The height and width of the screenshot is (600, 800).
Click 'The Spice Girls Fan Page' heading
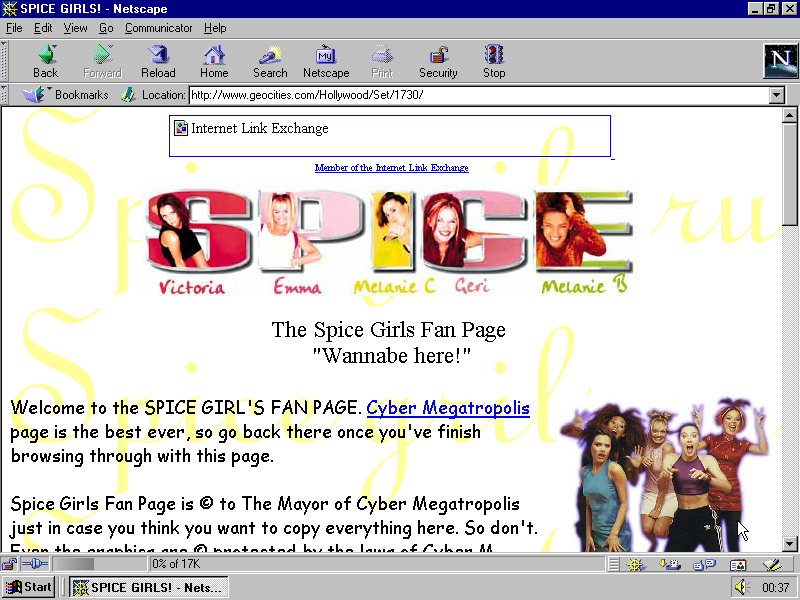tap(389, 330)
